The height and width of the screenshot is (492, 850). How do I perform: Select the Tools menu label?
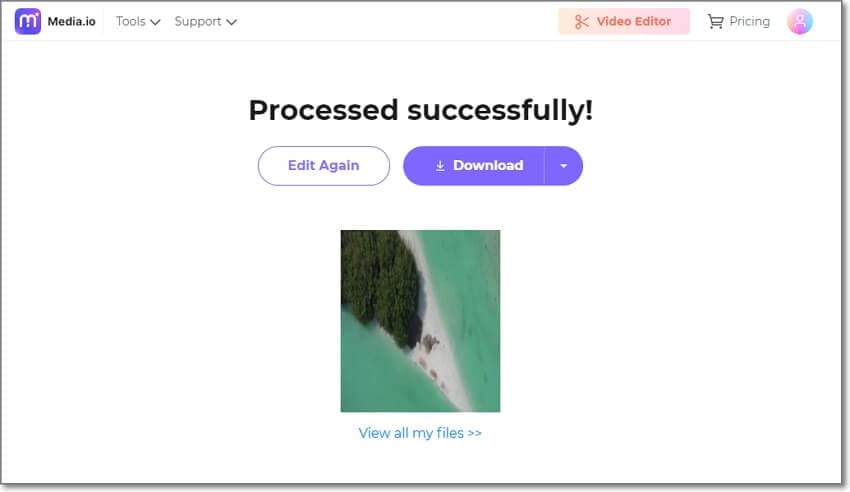coord(131,21)
